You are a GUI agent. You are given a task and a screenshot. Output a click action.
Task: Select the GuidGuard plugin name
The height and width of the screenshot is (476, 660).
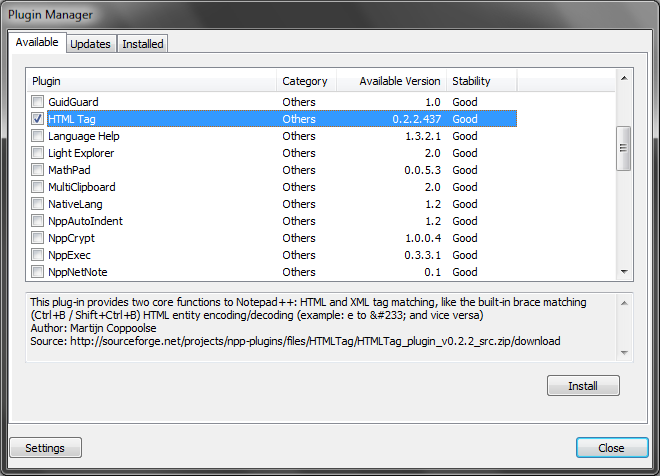(x=73, y=102)
